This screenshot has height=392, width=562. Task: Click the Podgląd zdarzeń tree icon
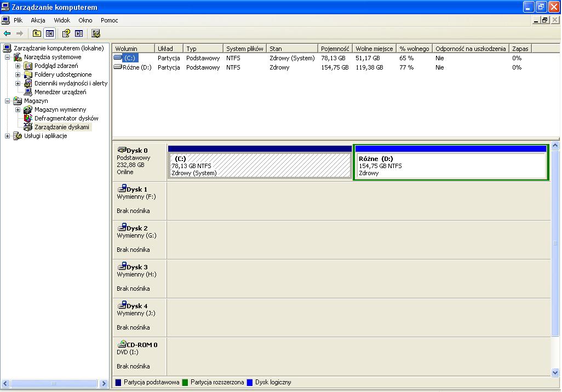click(x=28, y=66)
